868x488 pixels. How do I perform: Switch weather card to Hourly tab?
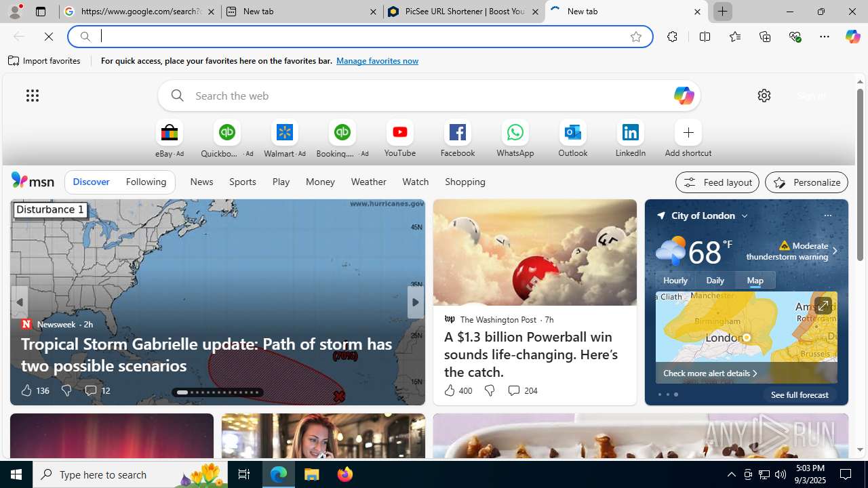point(675,280)
